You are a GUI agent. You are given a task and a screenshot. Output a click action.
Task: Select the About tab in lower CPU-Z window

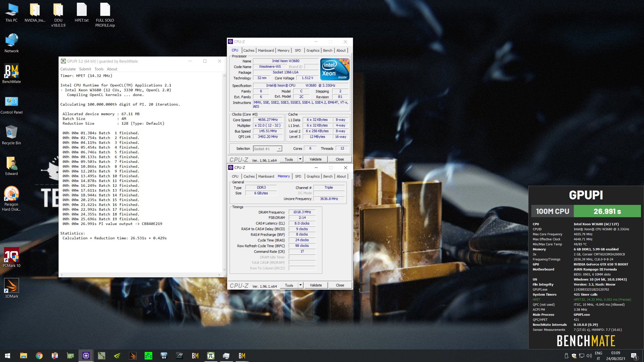click(341, 176)
